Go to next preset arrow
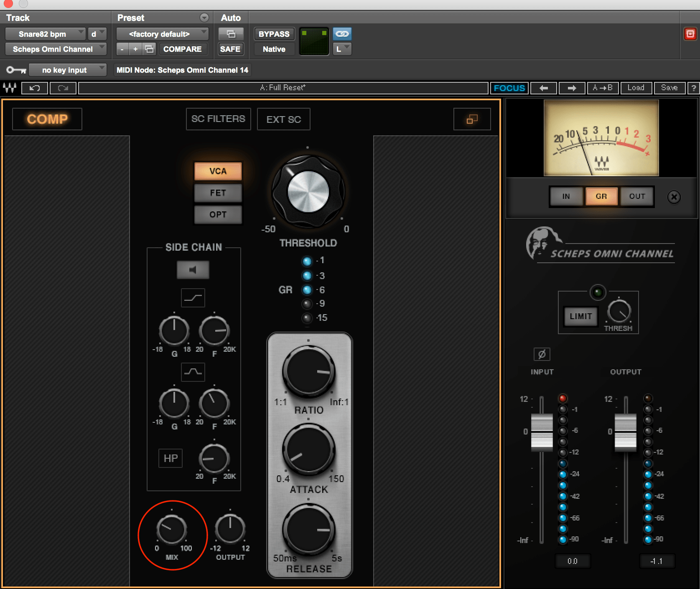 572,88
